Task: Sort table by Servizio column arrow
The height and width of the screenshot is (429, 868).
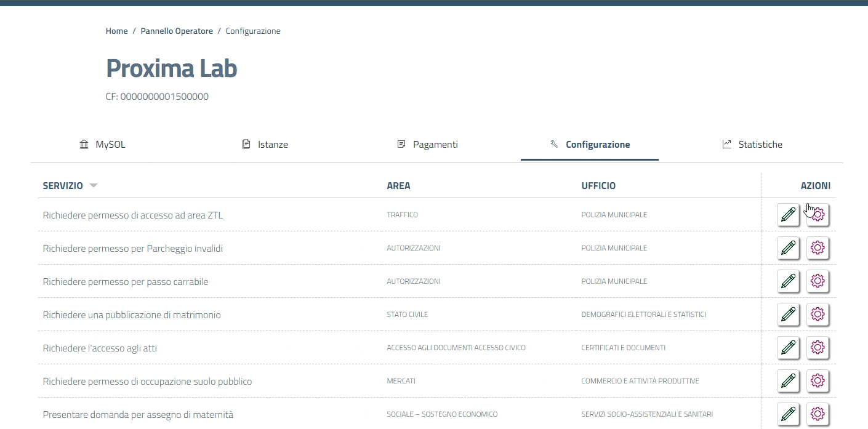Action: 94,186
